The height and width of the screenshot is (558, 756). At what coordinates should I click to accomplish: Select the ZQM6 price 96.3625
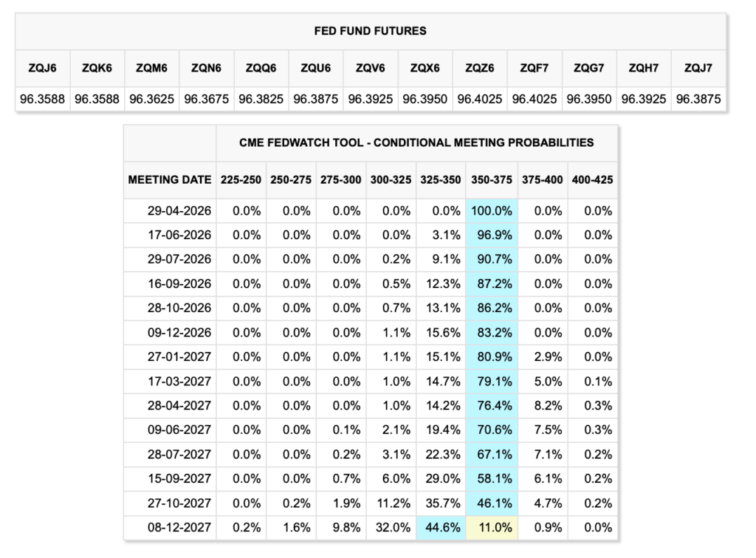tap(152, 98)
